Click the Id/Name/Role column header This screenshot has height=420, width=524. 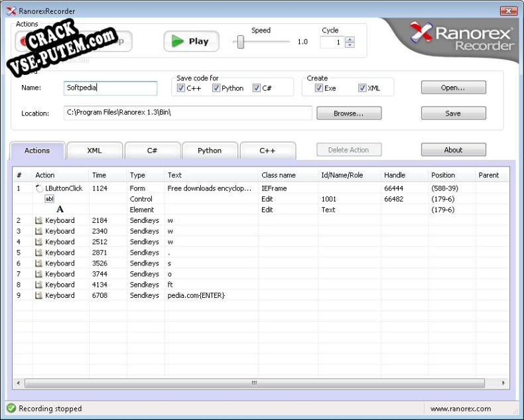(350, 175)
